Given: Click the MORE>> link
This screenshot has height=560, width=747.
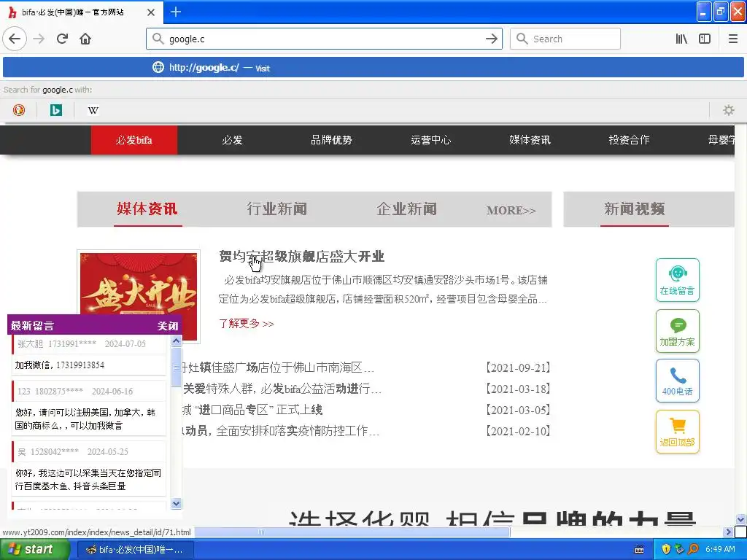Looking at the screenshot, I should [x=511, y=210].
